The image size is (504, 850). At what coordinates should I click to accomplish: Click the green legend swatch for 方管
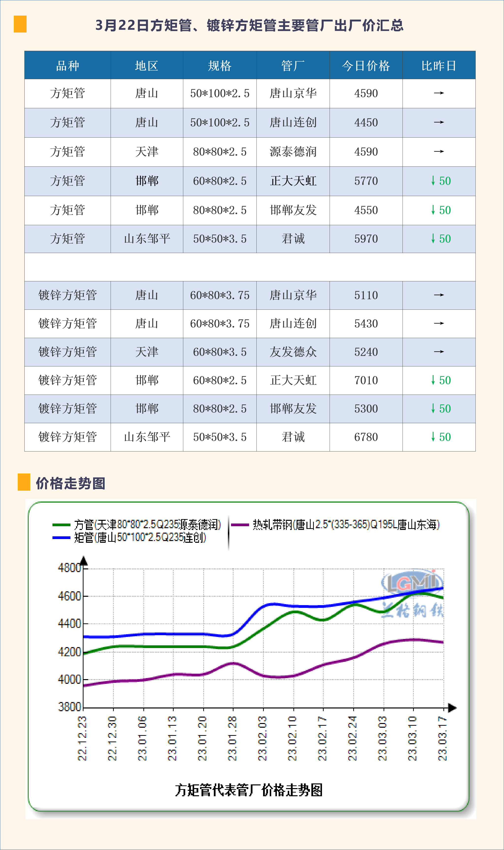(x=61, y=525)
